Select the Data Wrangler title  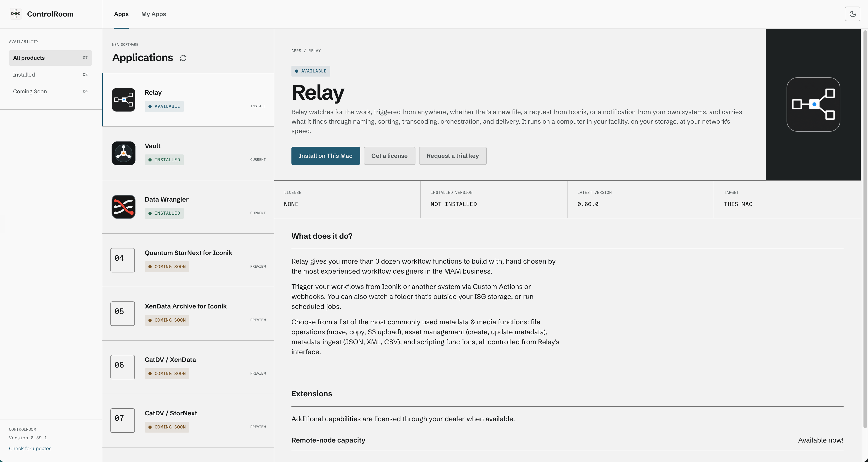[167, 199]
